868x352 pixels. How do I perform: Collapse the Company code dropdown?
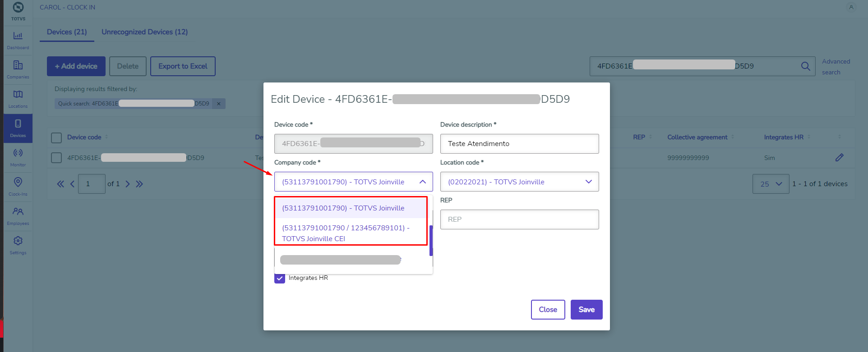[x=423, y=182]
